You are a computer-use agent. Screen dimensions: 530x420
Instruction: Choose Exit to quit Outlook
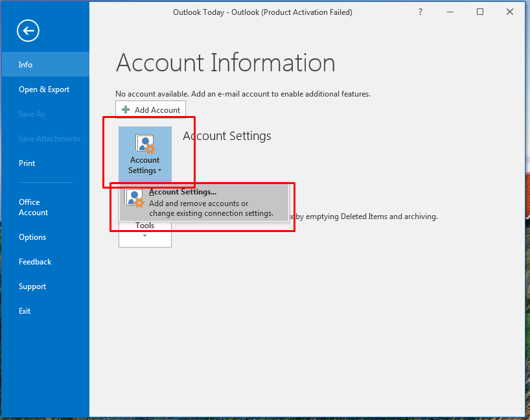point(45,311)
